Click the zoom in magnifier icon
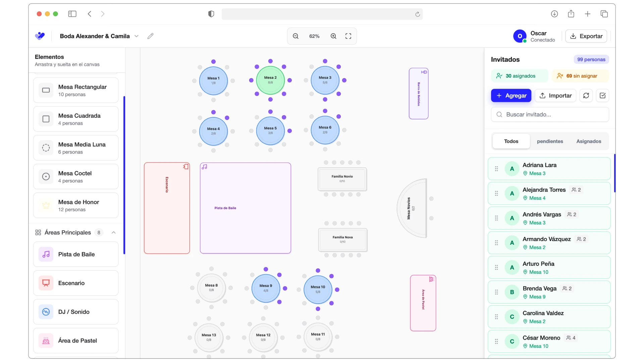 coord(334,36)
